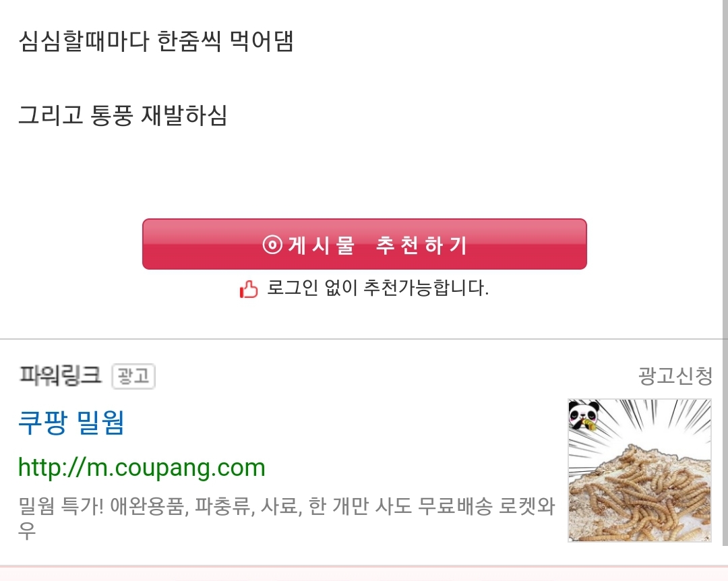Click the post line 그리고 통풍 재발하심
This screenshot has width=728, height=581.
(x=123, y=115)
